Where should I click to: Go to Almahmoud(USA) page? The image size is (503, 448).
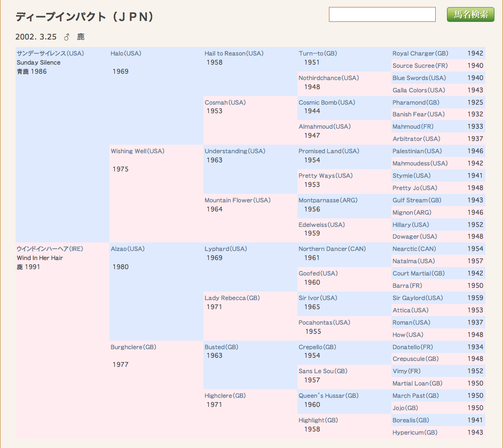(x=324, y=127)
